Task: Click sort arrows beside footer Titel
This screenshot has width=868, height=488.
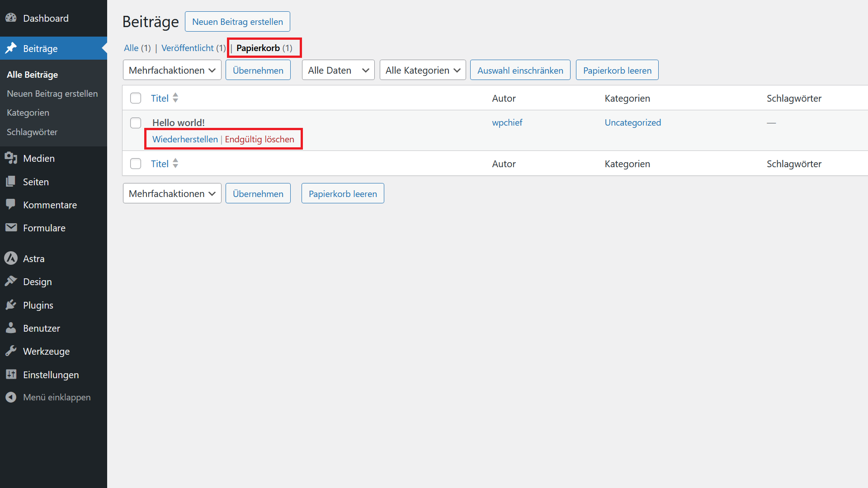Action: coord(175,163)
